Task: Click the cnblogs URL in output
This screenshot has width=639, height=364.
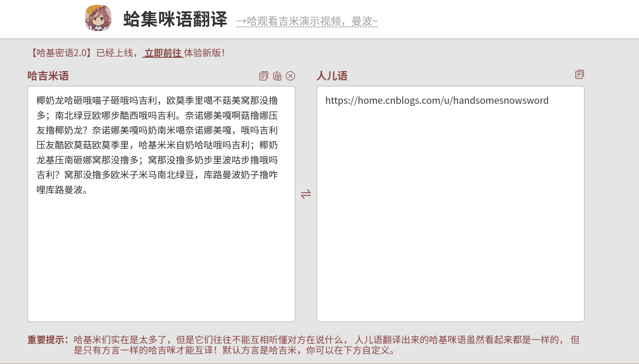Action: [437, 100]
